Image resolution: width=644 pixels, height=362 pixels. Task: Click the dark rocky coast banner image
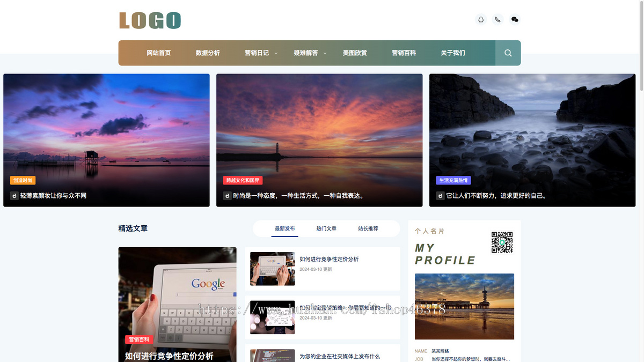click(532, 140)
